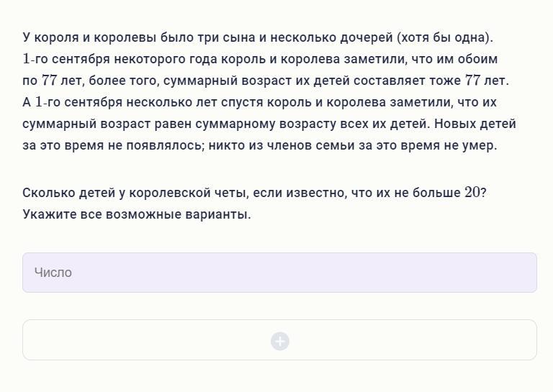Screen dimensions: 553x392
Task: Click the text "Укажите все возможные варианты."
Action: tap(137, 214)
